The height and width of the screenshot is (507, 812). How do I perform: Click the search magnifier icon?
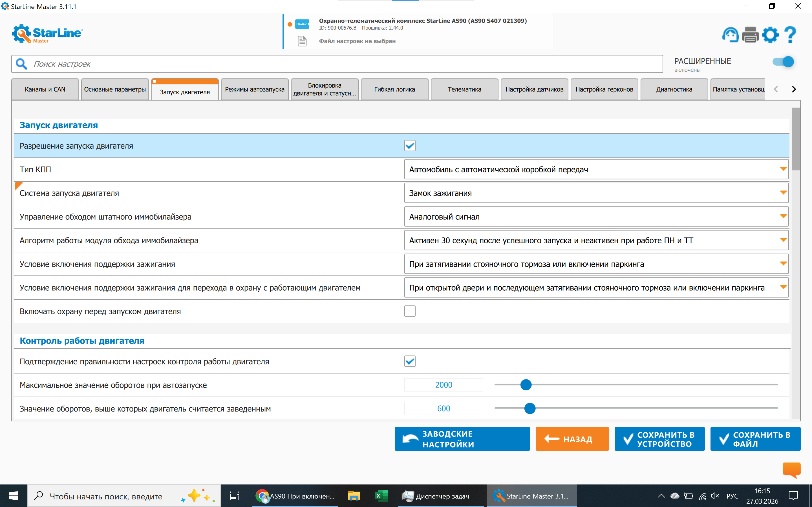pyautogui.click(x=22, y=64)
